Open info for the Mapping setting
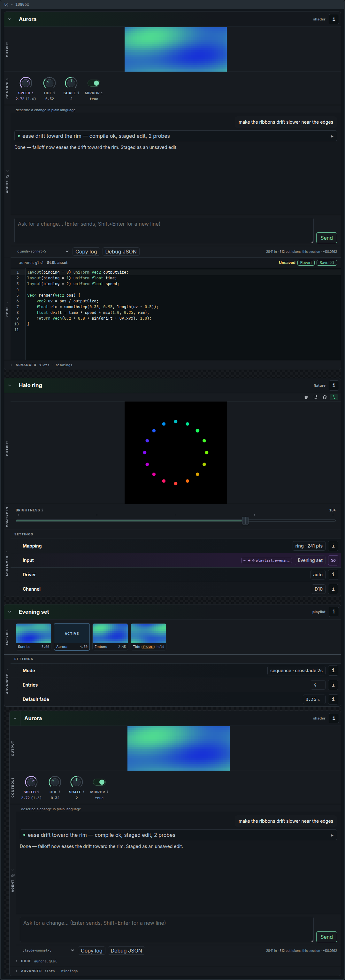The height and width of the screenshot is (980, 345). point(333,546)
